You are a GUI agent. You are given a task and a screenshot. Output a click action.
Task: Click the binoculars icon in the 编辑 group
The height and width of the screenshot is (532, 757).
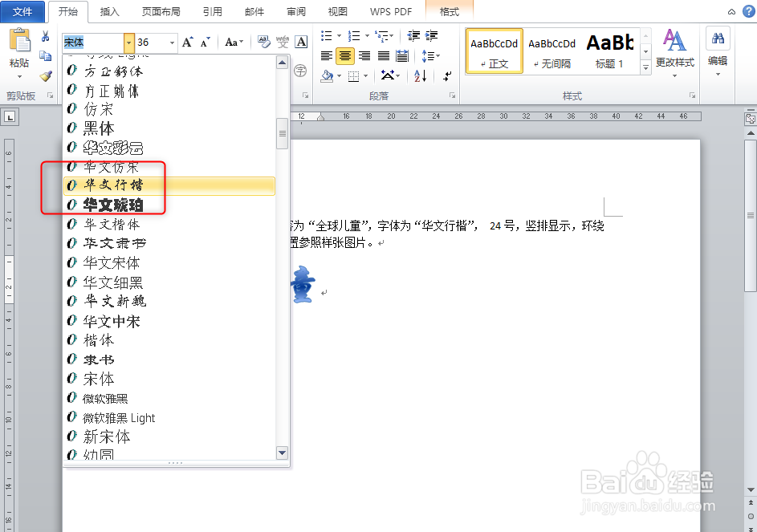(718, 38)
